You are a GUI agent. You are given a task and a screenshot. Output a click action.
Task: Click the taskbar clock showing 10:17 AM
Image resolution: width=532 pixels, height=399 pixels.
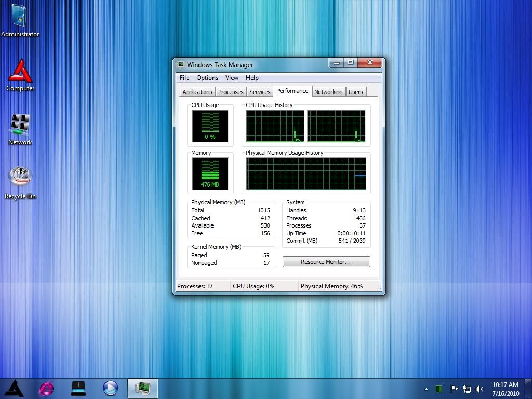click(506, 389)
